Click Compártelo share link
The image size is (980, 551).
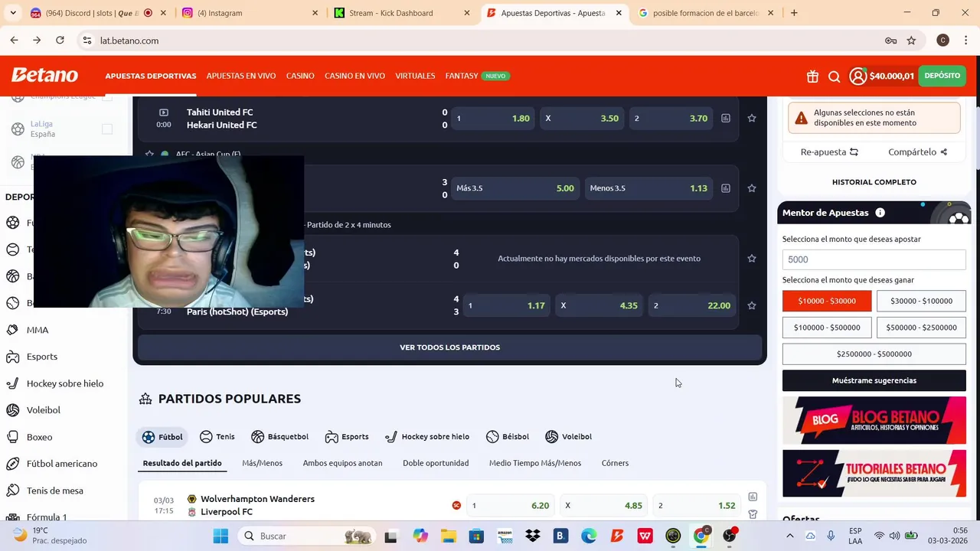(918, 152)
